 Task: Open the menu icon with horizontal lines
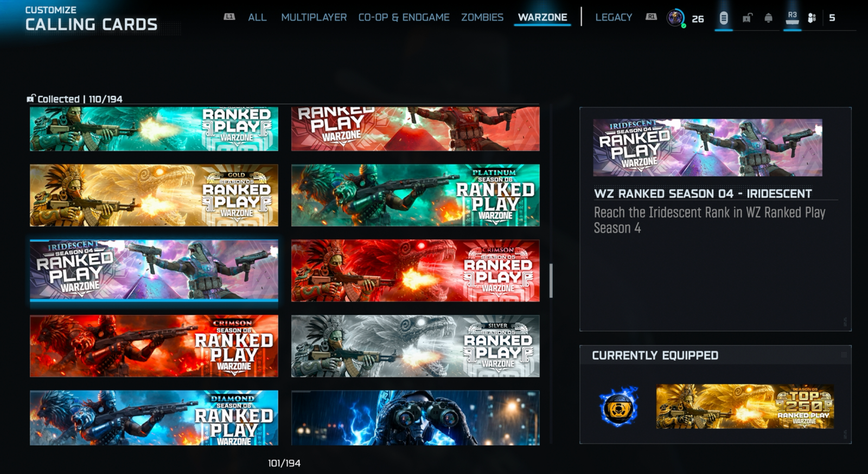724,18
